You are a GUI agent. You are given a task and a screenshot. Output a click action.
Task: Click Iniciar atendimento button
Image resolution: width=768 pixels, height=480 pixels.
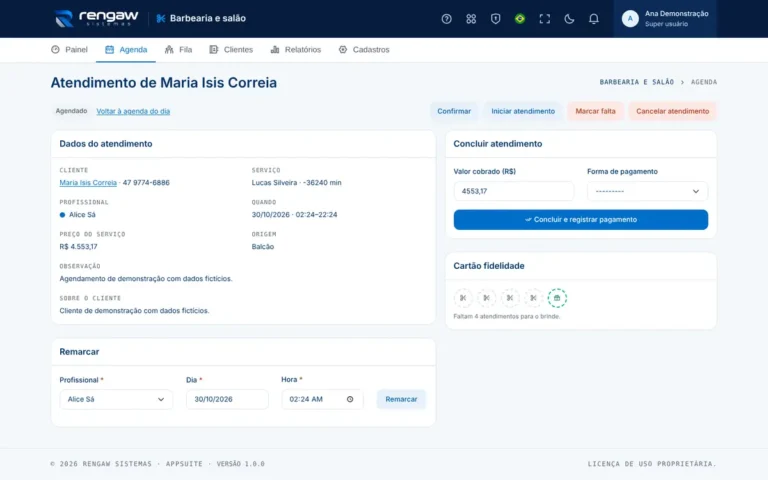point(523,111)
